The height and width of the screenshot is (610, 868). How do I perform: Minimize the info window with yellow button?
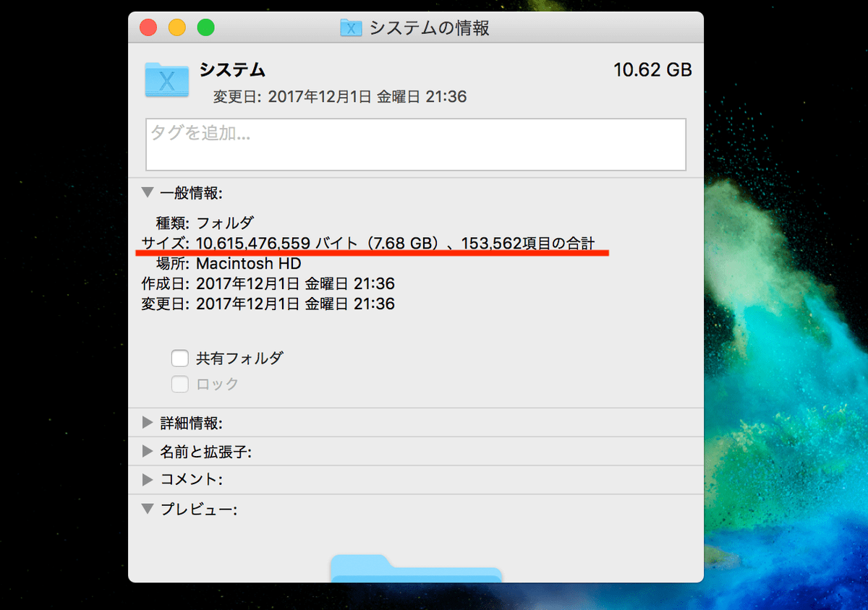tap(177, 28)
